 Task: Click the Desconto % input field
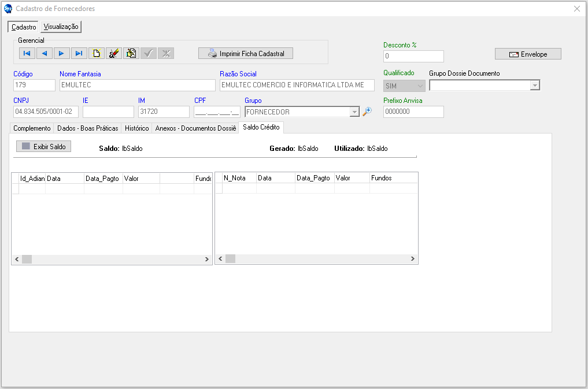pos(413,56)
